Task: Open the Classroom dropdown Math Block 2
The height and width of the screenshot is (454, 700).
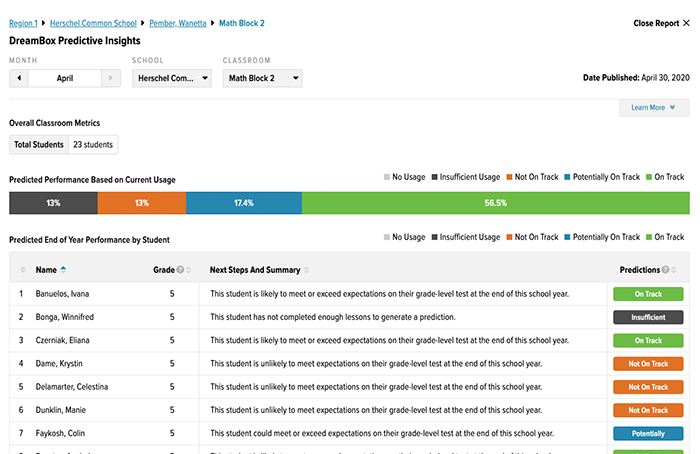Action: [262, 78]
